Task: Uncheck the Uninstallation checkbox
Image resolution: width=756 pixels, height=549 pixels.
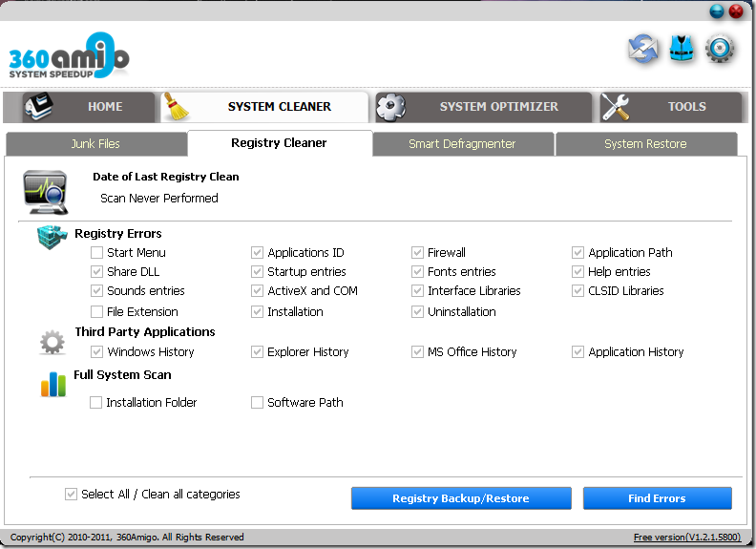Action: (417, 311)
